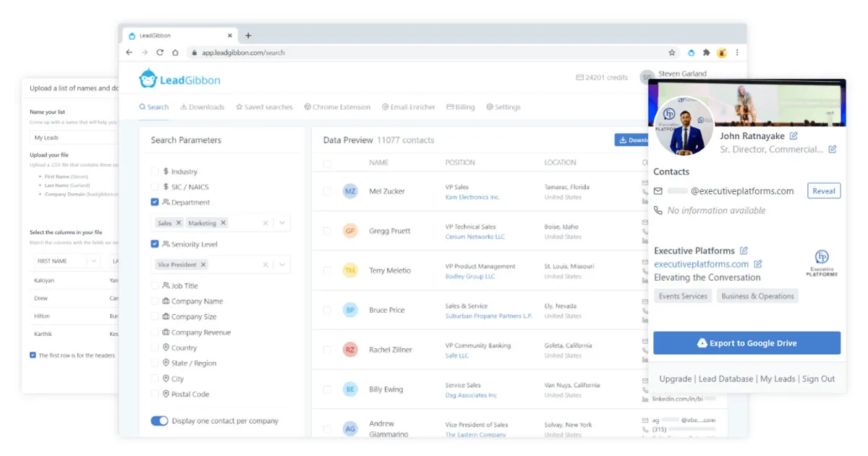Check the Postal Code filter checkbox
Image resolution: width=868 pixels, height=456 pixels.
155,394
